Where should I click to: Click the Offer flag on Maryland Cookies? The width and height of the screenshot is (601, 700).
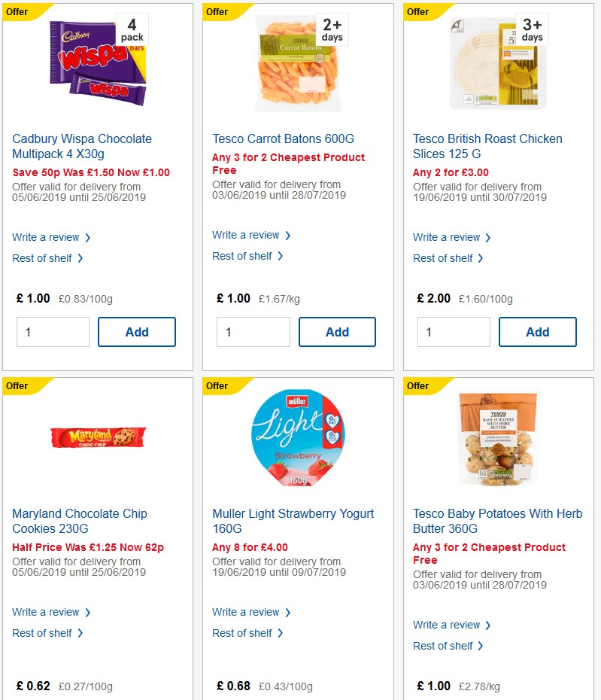[18, 386]
